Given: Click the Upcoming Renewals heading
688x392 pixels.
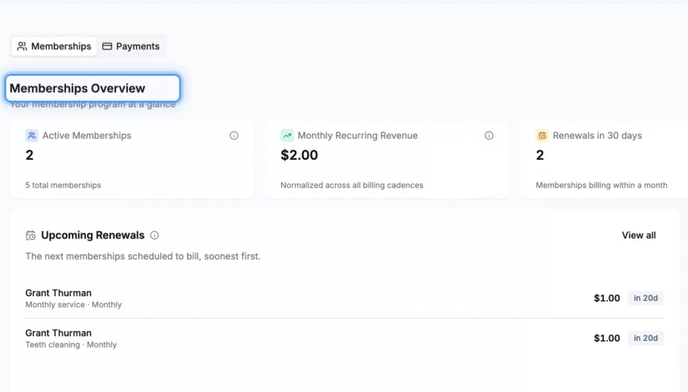Looking at the screenshot, I should pyautogui.click(x=93, y=235).
